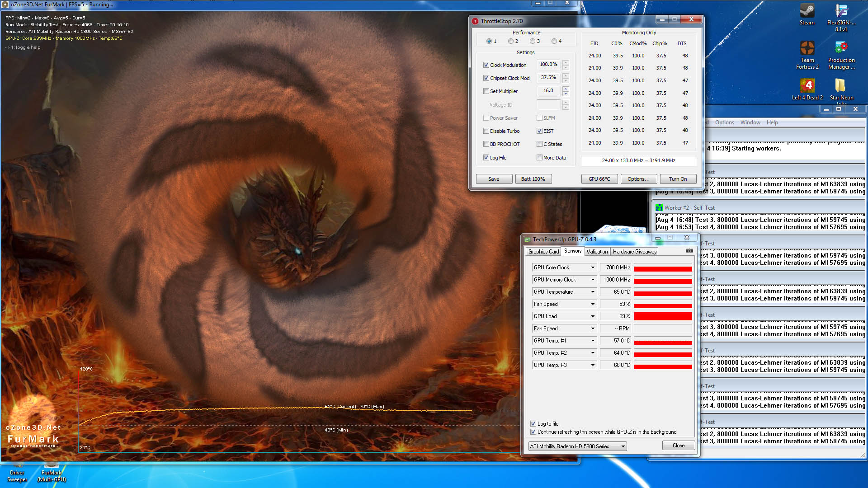
Task: Open Production Manager desktop icon
Action: click(841, 55)
